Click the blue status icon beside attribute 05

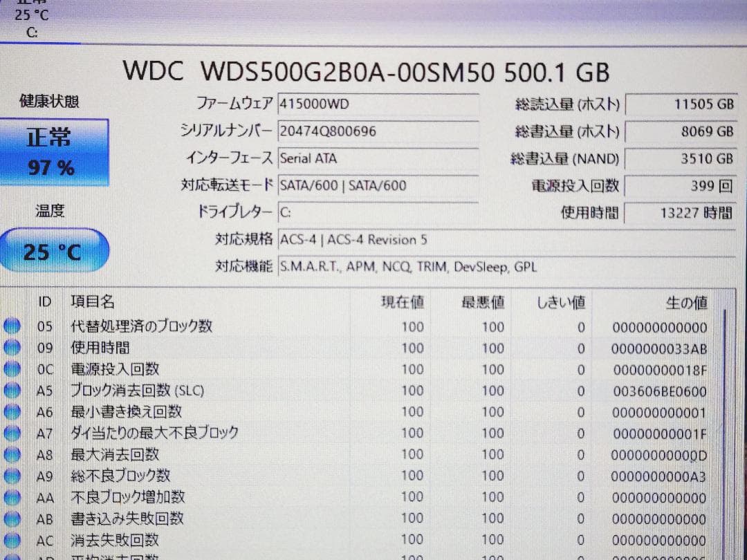point(12,326)
